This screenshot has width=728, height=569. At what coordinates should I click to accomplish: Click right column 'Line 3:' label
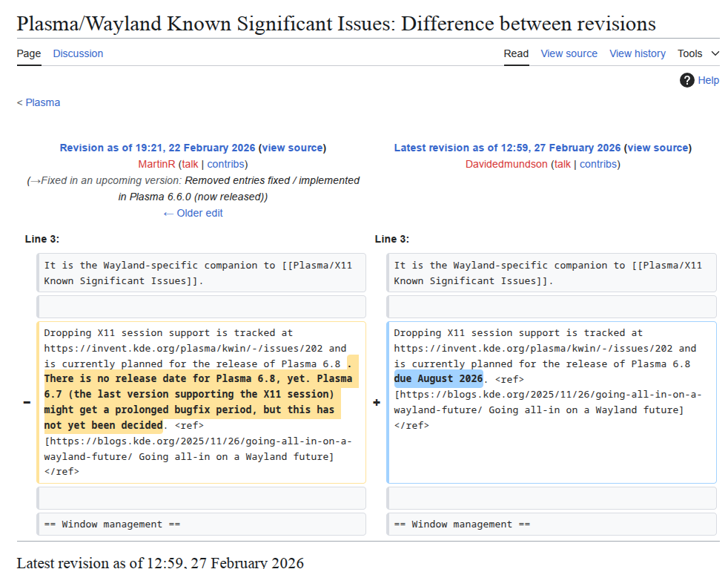coord(392,239)
